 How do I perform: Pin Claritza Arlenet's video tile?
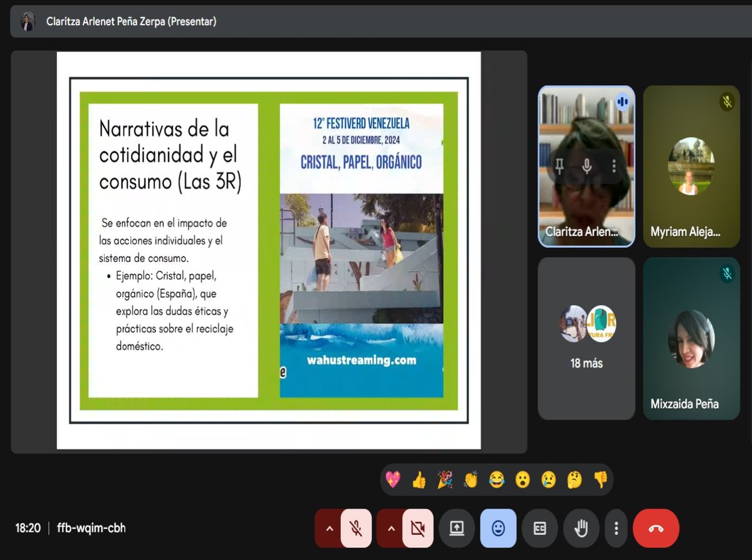pyautogui.click(x=560, y=166)
